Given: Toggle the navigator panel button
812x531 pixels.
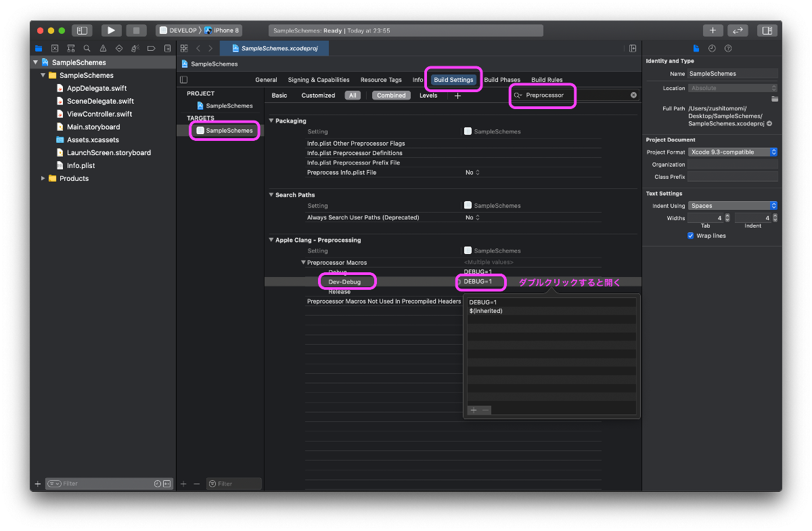Looking at the screenshot, I should pos(82,30).
